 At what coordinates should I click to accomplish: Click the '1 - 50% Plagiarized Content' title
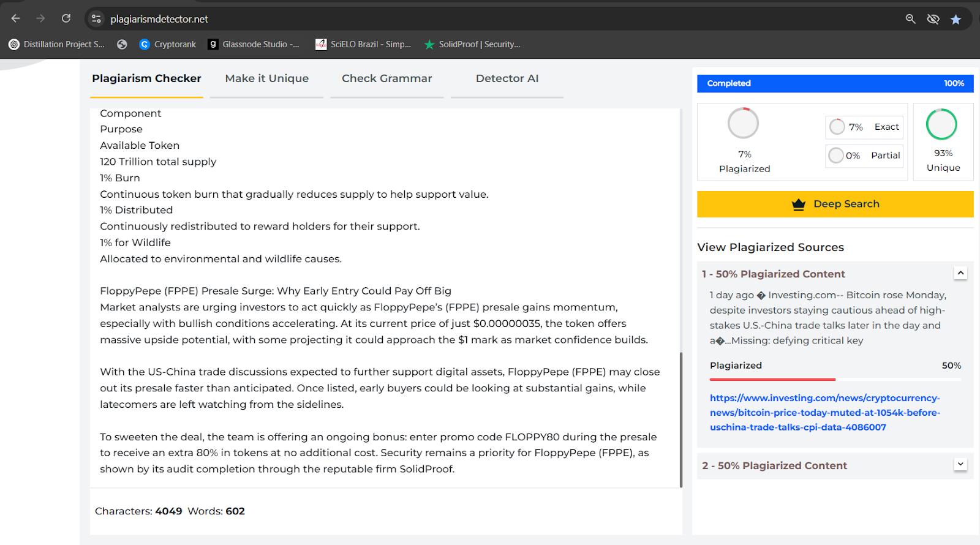pos(774,274)
